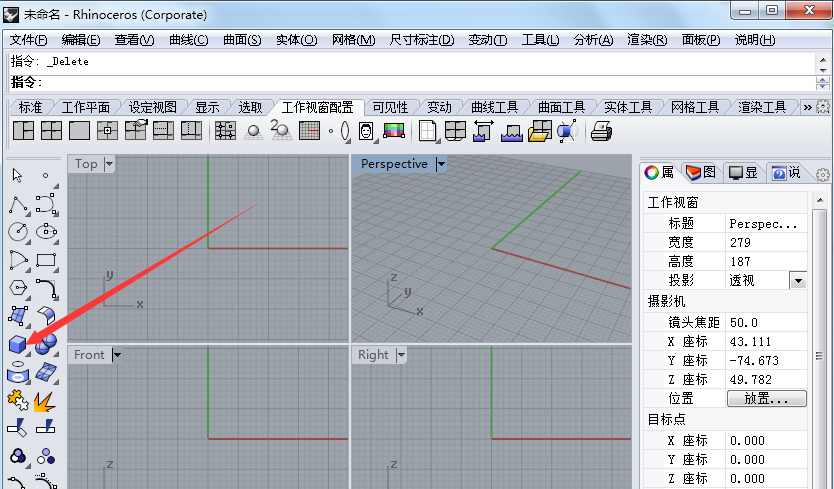Open the side panel gear options
Image resolution: width=834 pixels, height=489 pixels.
pos(823,175)
